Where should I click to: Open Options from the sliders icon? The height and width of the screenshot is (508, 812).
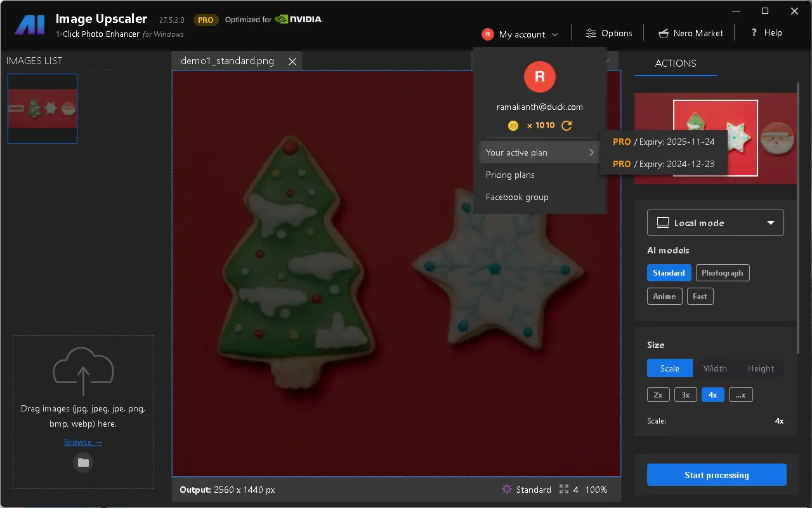point(609,33)
